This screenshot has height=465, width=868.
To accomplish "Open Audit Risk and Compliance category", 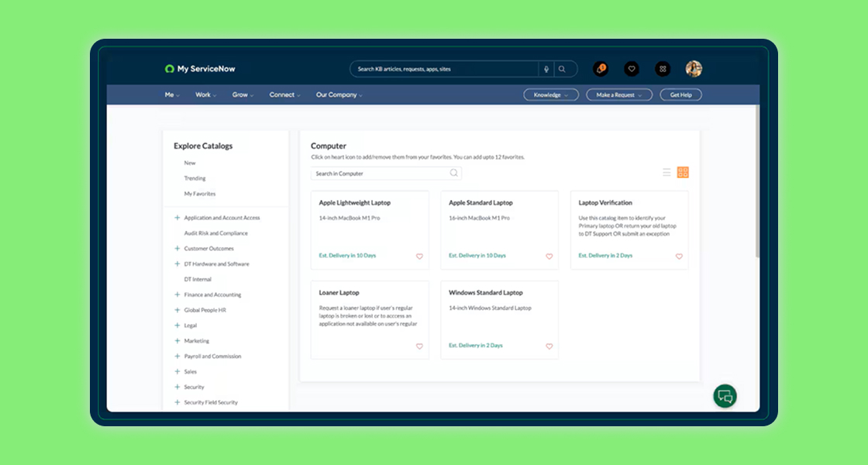I will point(216,233).
